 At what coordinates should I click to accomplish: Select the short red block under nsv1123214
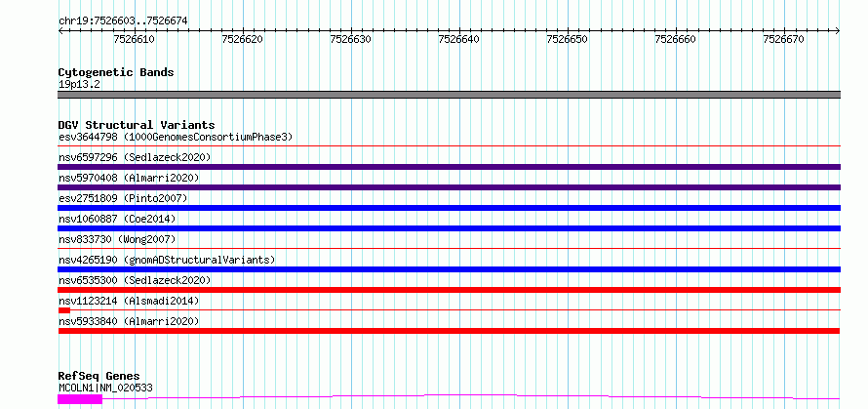click(63, 310)
